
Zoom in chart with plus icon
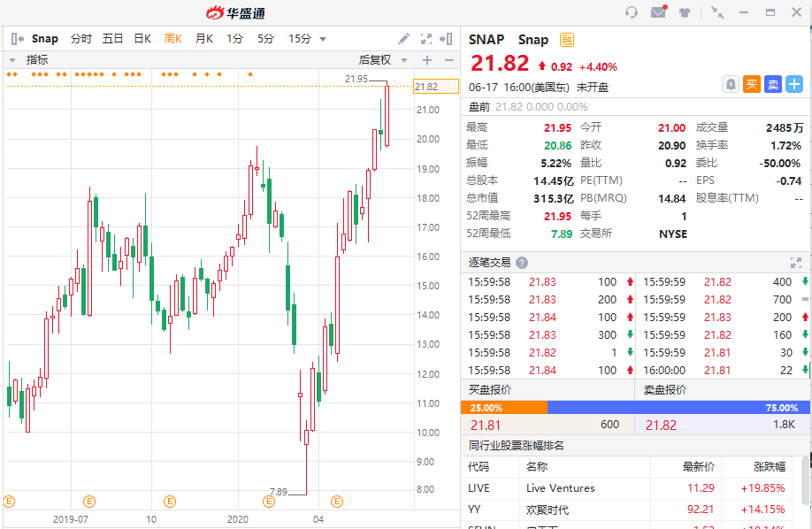tap(427, 60)
